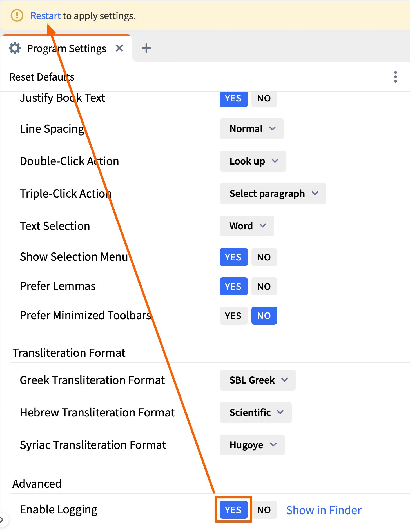This screenshot has width=410, height=532.
Task: Click the gear icon on Program Settings tab
Action: (x=15, y=48)
